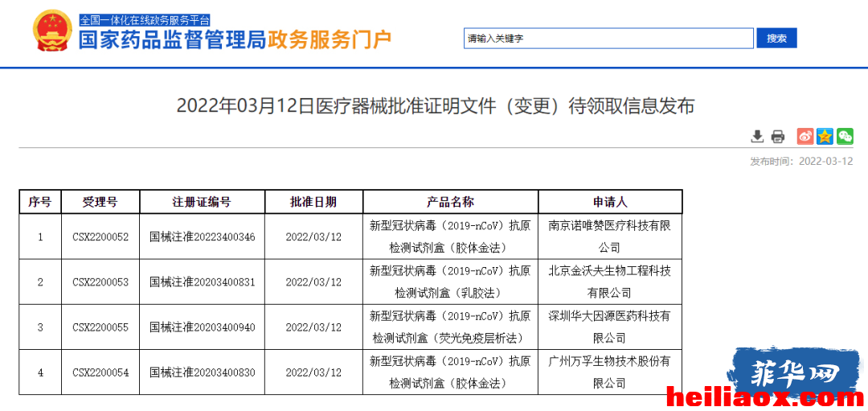Click the 乳胶法 product name cell
868x411 pixels.
pyautogui.click(x=450, y=282)
